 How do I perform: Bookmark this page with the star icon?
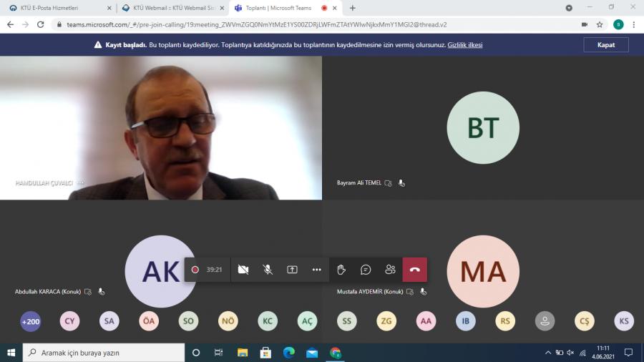pos(600,24)
